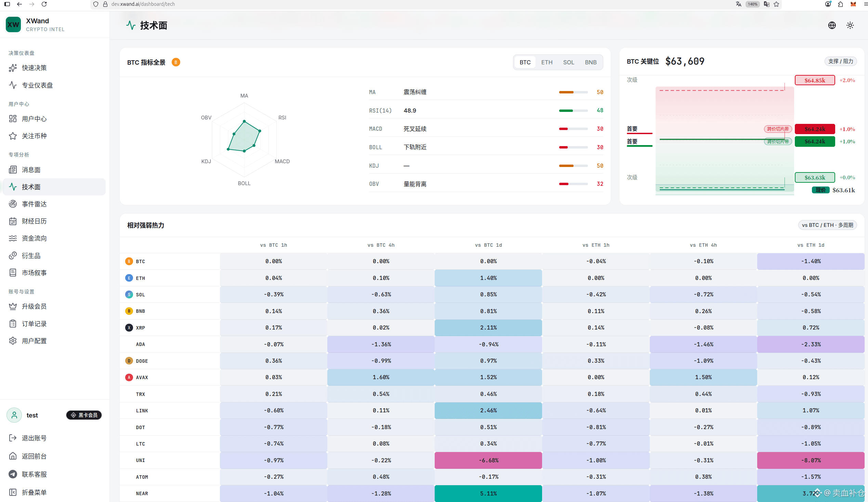Click the 退出账号 logout icon
868x502 pixels.
click(x=13, y=438)
